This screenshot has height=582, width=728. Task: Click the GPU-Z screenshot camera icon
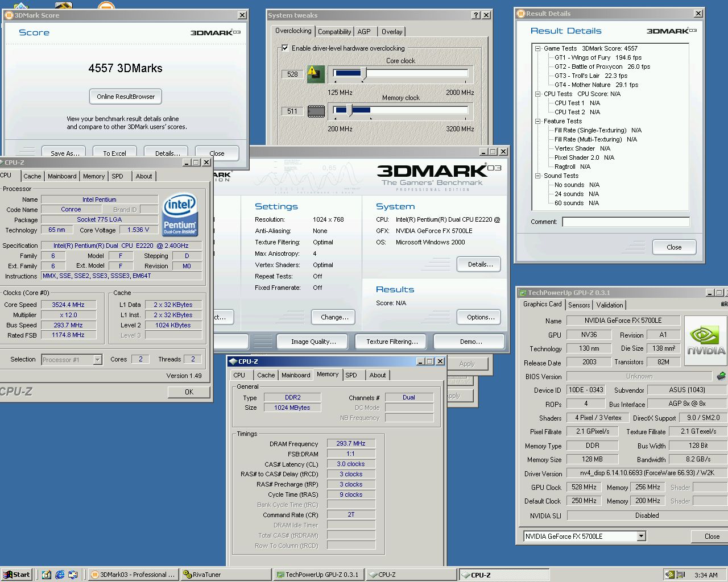click(x=724, y=305)
